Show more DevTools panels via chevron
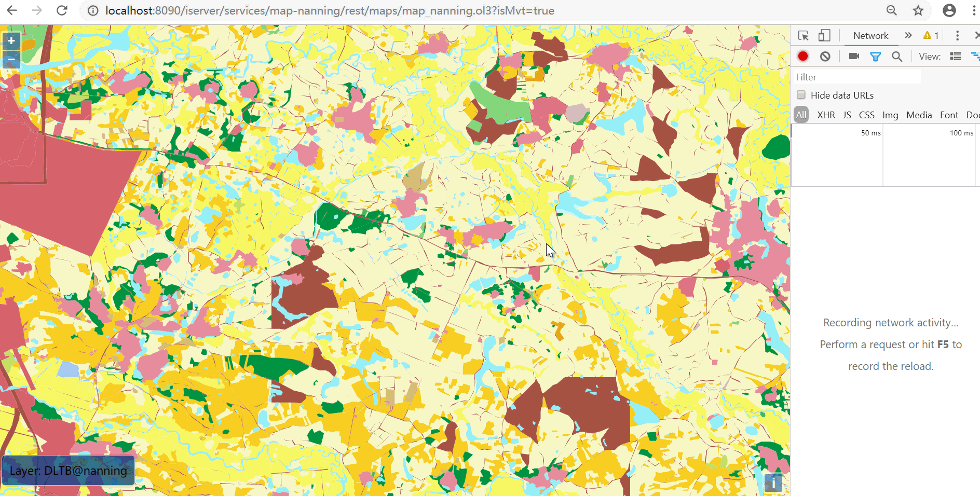The width and height of the screenshot is (980, 496). tap(908, 35)
